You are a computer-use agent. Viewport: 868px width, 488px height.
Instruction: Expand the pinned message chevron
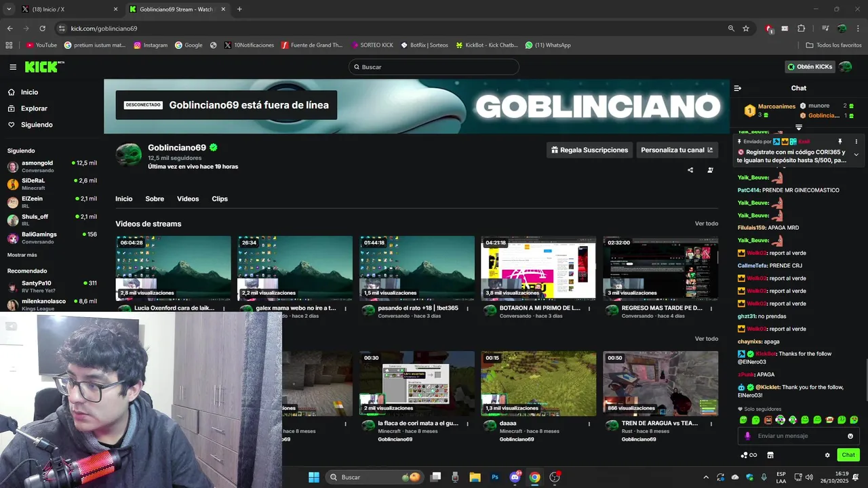point(856,155)
